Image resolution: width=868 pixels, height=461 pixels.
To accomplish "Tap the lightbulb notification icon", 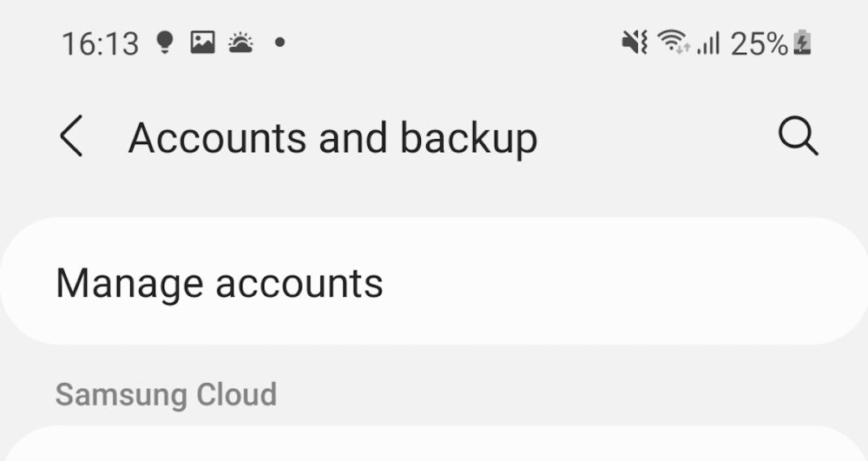I will tap(164, 43).
